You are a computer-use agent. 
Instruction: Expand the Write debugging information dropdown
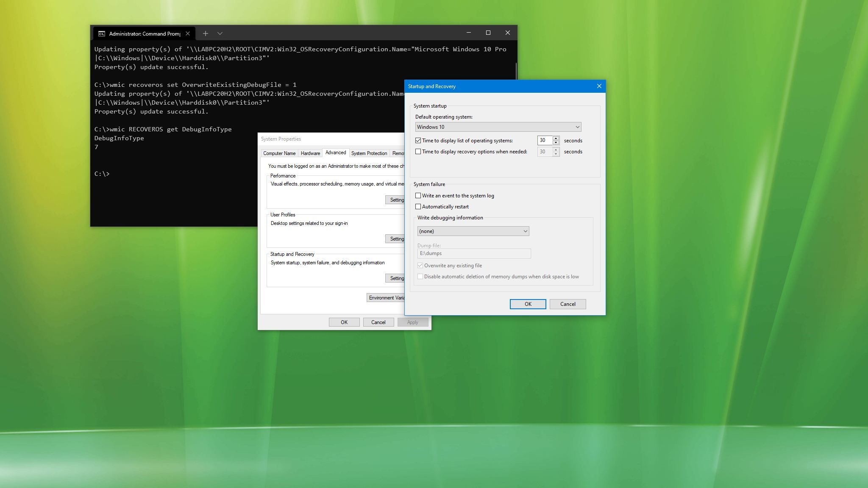click(473, 231)
